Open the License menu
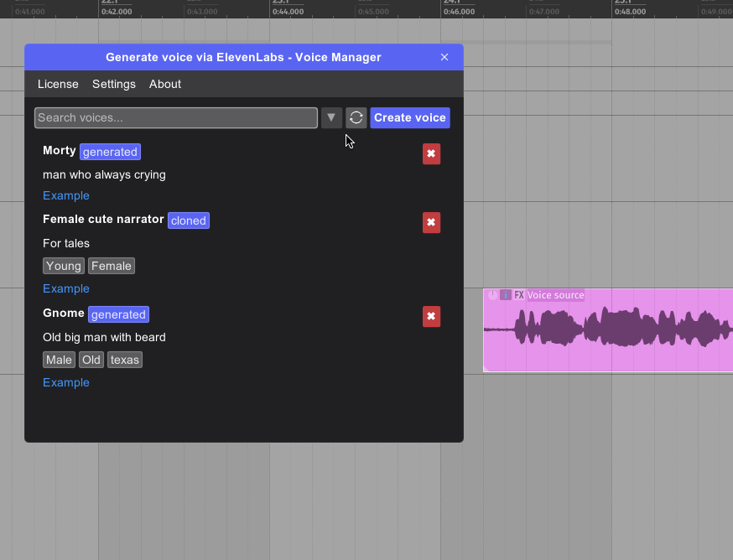This screenshot has height=560, width=733. coord(58,84)
